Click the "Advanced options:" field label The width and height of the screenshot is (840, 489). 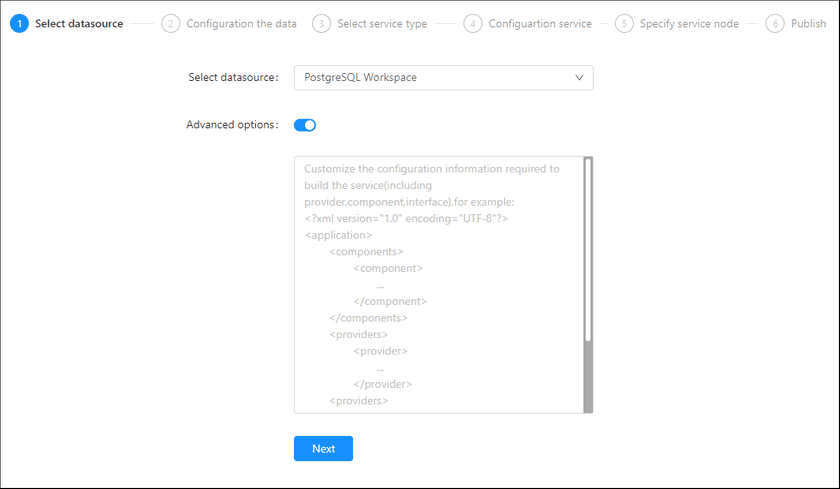point(232,125)
